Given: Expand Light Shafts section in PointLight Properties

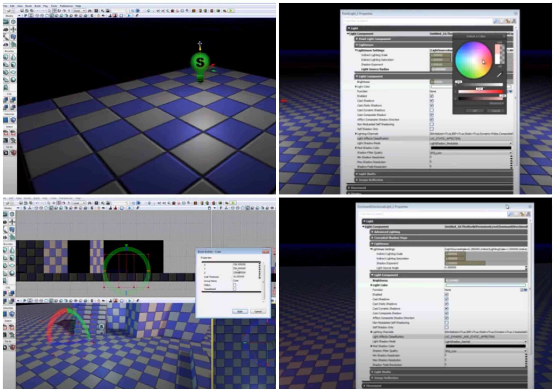Looking at the screenshot, I should tap(357, 174).
